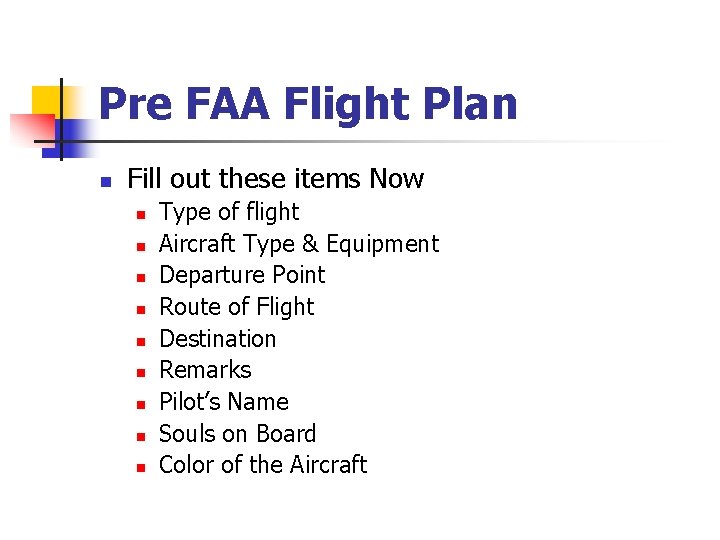The height and width of the screenshot is (540, 720).
Task: Select the Departure Point line
Action: [x=242, y=275]
